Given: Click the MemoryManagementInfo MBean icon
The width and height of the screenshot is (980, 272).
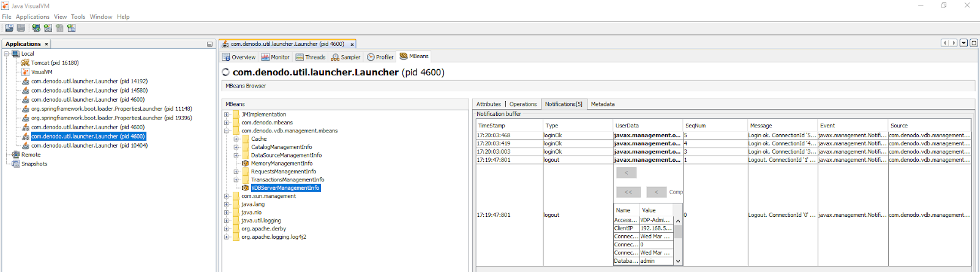Looking at the screenshot, I should click(x=245, y=164).
